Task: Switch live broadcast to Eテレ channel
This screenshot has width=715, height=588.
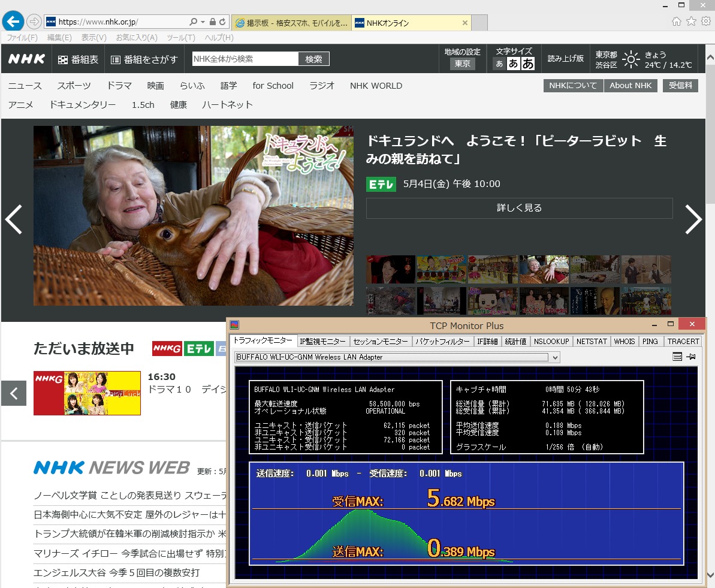Action: click(198, 348)
